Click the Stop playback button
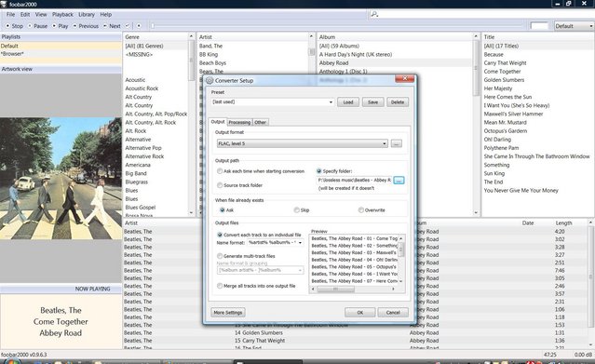This screenshot has height=364, width=595. [14, 26]
